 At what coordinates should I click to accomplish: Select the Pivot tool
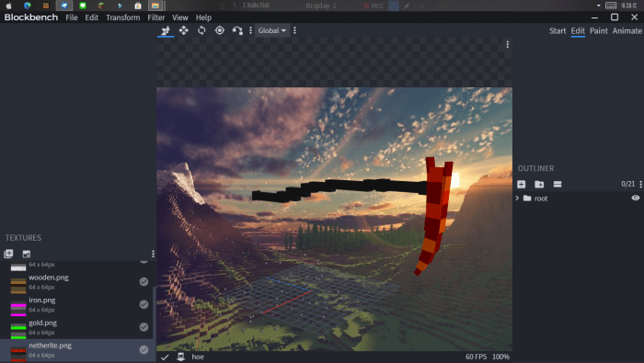[x=220, y=30]
